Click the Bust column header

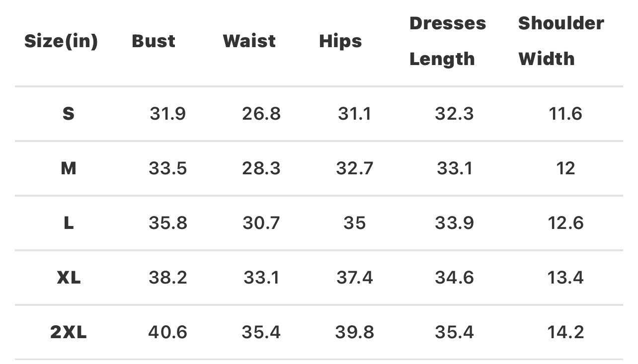154,41
